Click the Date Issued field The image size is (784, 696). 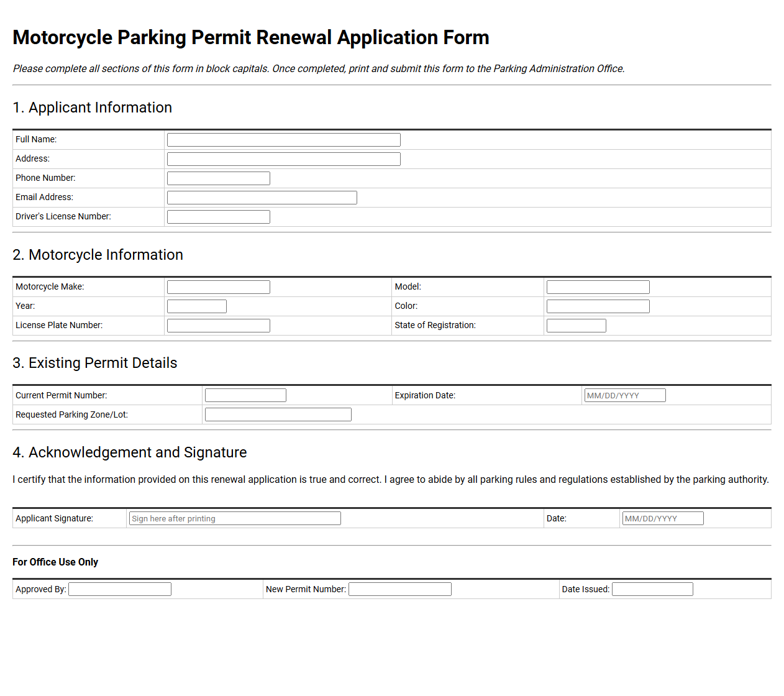(x=652, y=589)
